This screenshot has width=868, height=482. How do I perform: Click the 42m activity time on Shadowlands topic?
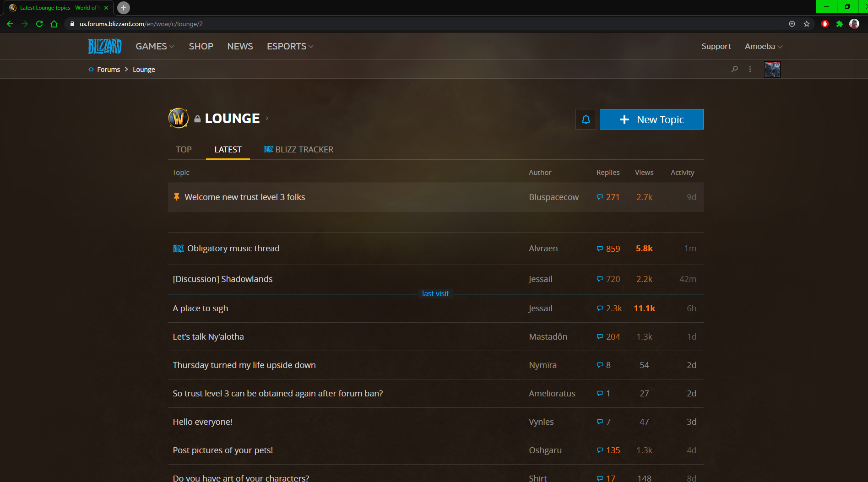688,279
